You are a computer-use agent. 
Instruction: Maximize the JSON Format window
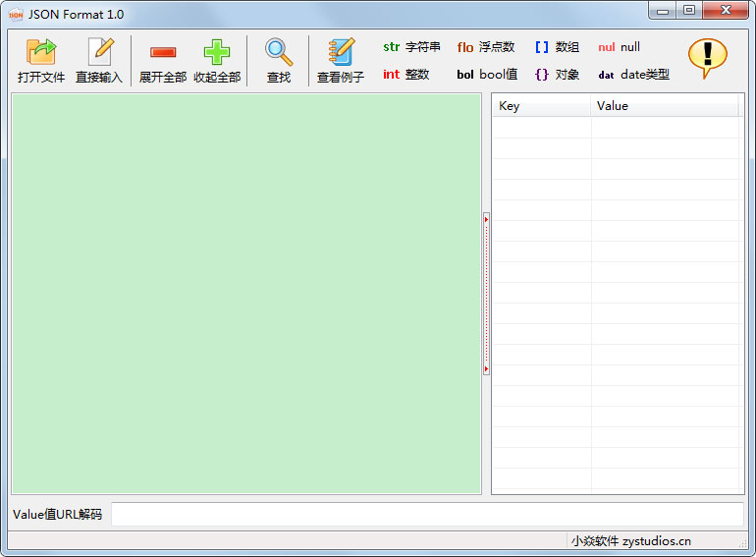689,10
